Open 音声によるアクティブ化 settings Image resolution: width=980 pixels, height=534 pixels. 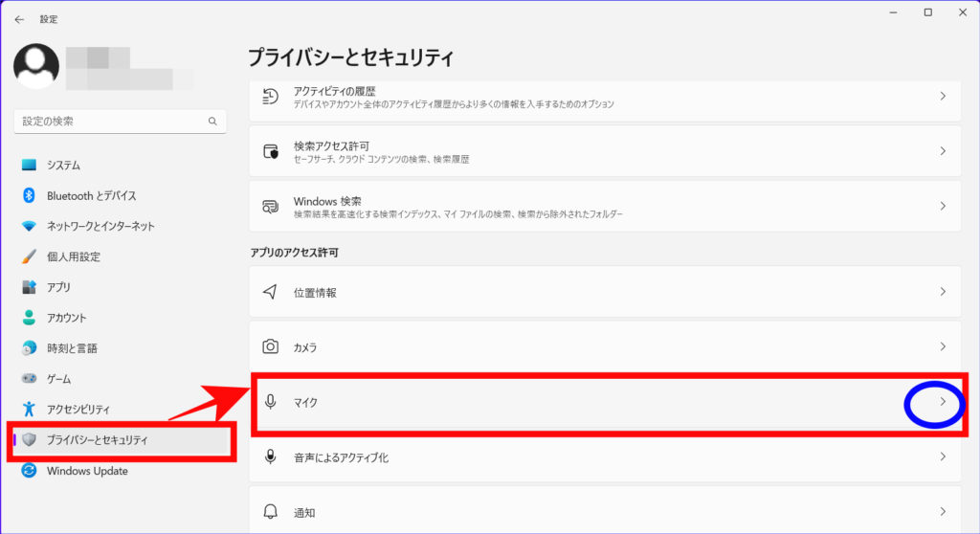(341, 457)
